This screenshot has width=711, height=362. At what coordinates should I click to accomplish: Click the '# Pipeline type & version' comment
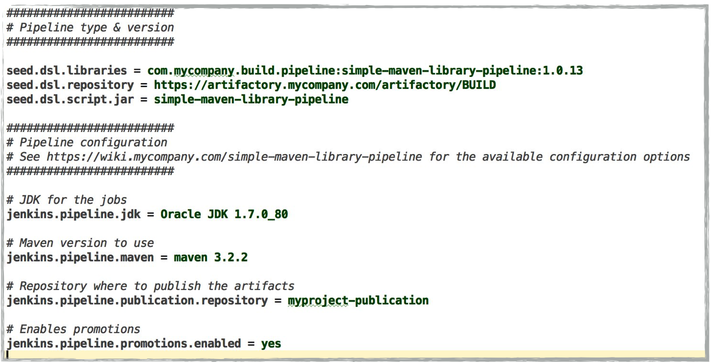(x=90, y=28)
